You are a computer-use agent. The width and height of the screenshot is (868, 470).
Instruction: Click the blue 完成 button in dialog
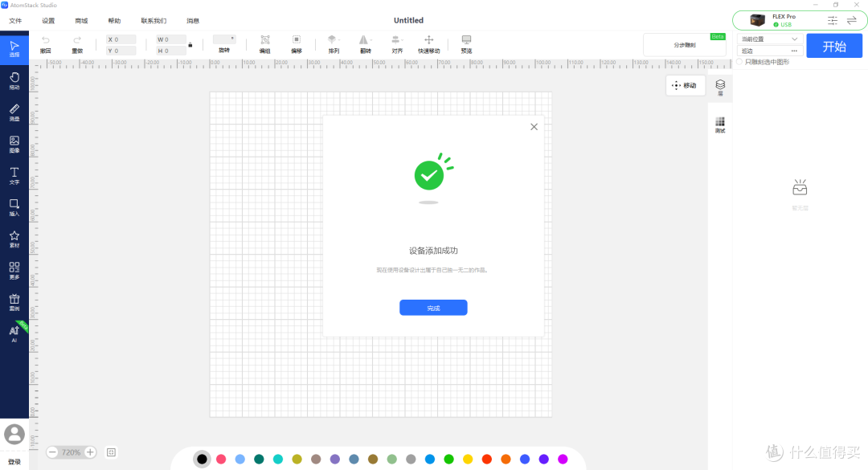433,308
